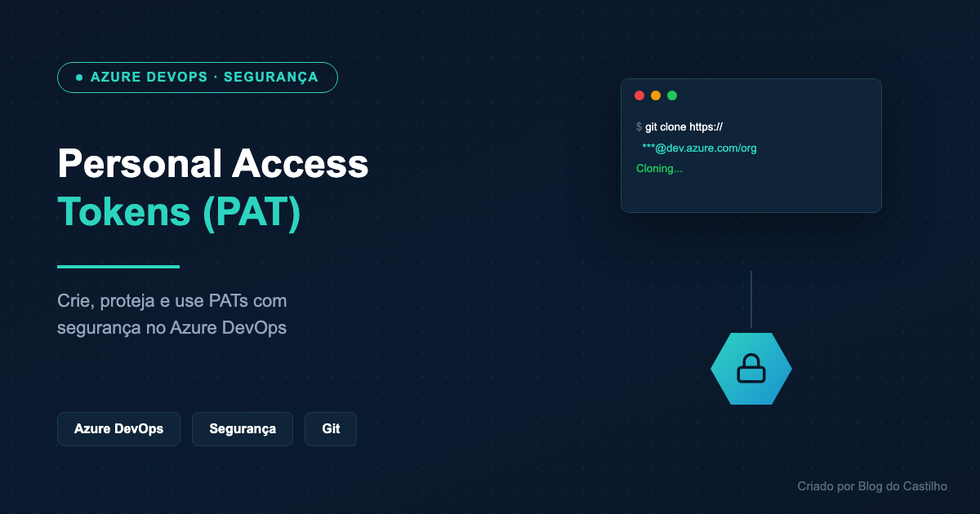Image resolution: width=980 pixels, height=514 pixels.
Task: Click the orange dot in terminal window
Action: (x=656, y=95)
